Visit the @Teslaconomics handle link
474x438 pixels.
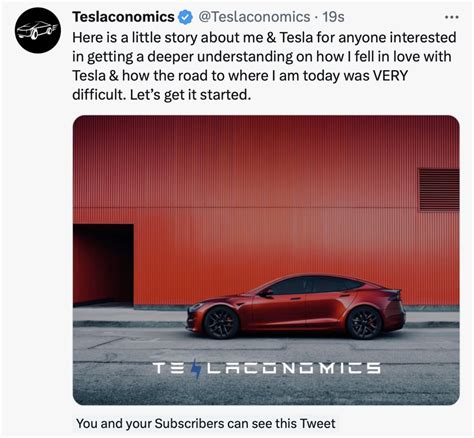pyautogui.click(x=254, y=17)
